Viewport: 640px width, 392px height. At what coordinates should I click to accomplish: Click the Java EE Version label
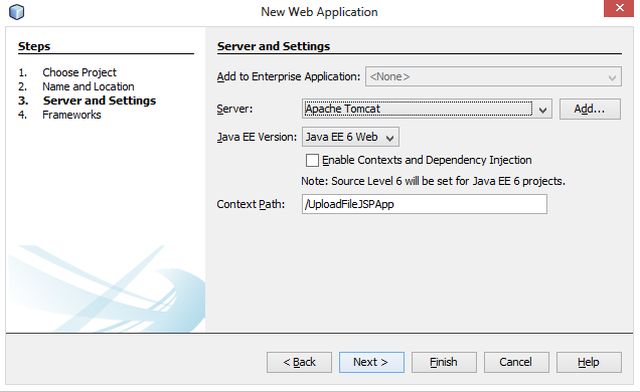point(257,137)
